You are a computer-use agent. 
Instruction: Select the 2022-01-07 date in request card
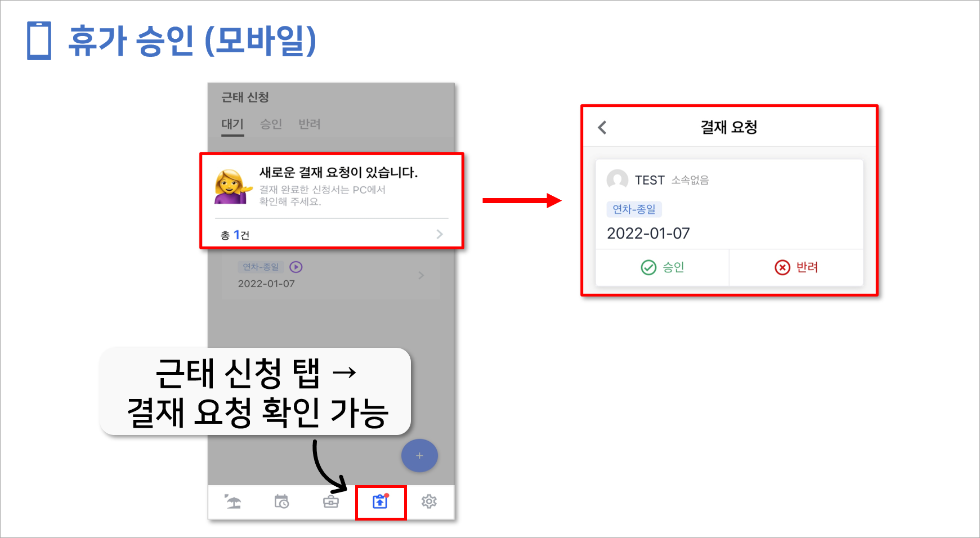tap(648, 234)
